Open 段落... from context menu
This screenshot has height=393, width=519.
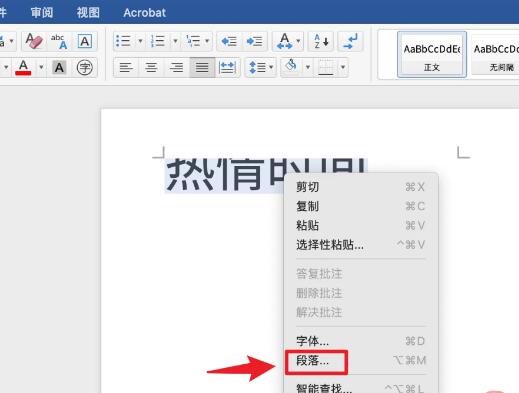[361, 360]
